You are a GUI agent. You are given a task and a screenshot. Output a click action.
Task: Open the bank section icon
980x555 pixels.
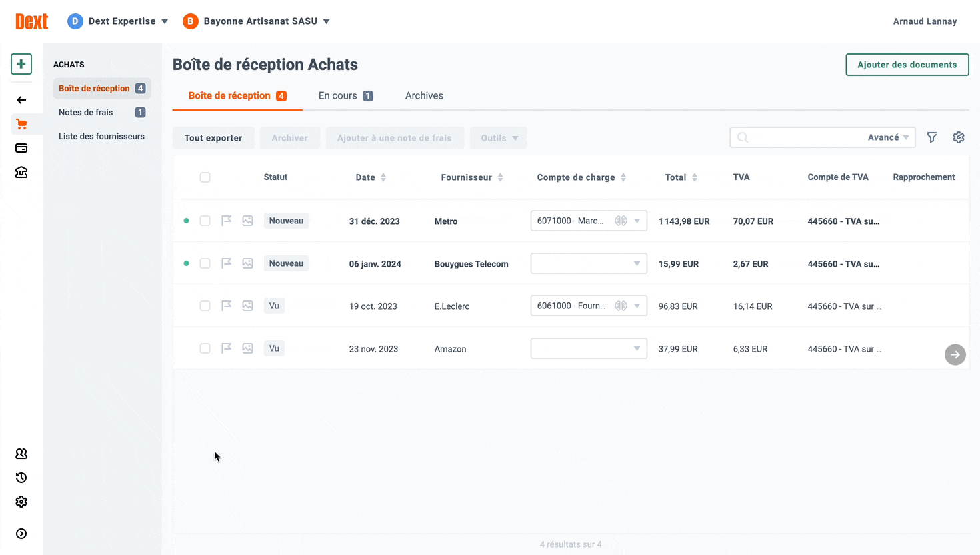pyautogui.click(x=21, y=172)
